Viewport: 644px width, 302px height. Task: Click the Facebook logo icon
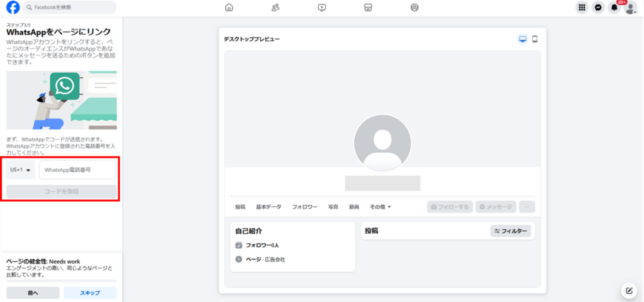click(13, 8)
